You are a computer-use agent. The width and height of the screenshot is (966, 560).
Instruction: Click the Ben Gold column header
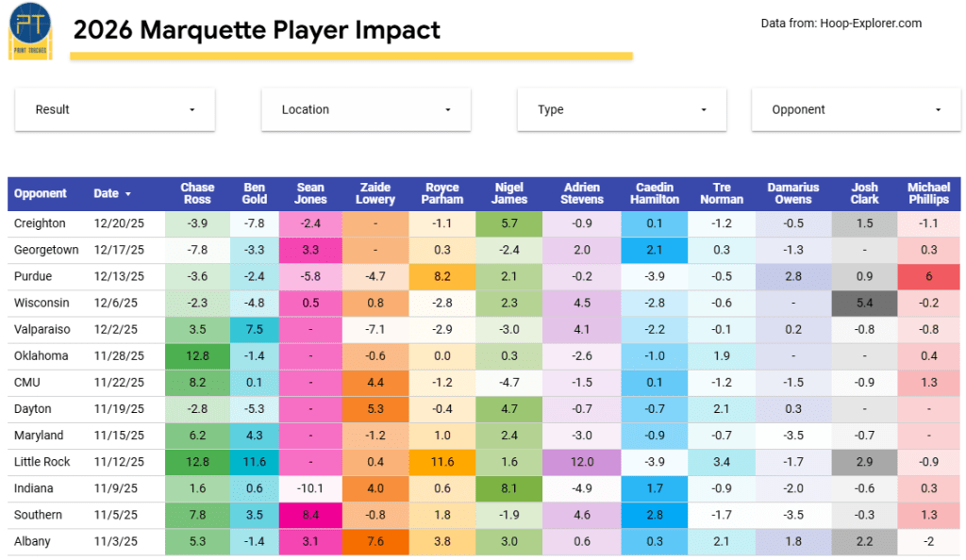(255, 193)
